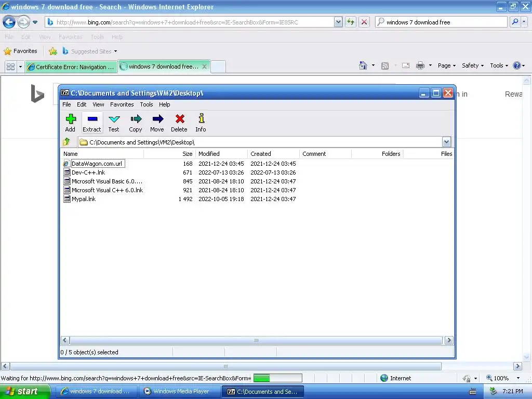The width and height of the screenshot is (532, 399).
Task: Click the 7-Zip path address field
Action: [260, 142]
